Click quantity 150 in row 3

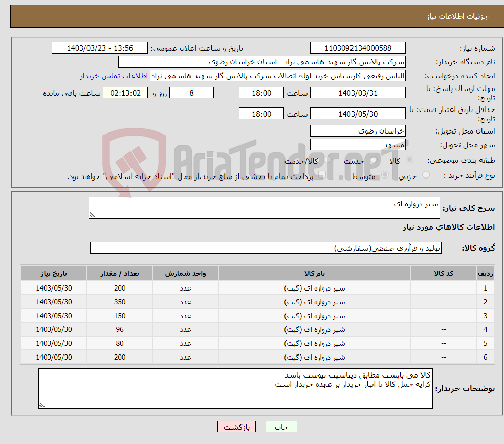pyautogui.click(x=120, y=316)
